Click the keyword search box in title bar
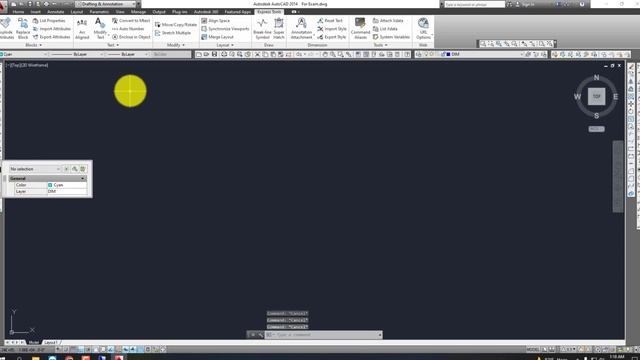 [475, 4]
